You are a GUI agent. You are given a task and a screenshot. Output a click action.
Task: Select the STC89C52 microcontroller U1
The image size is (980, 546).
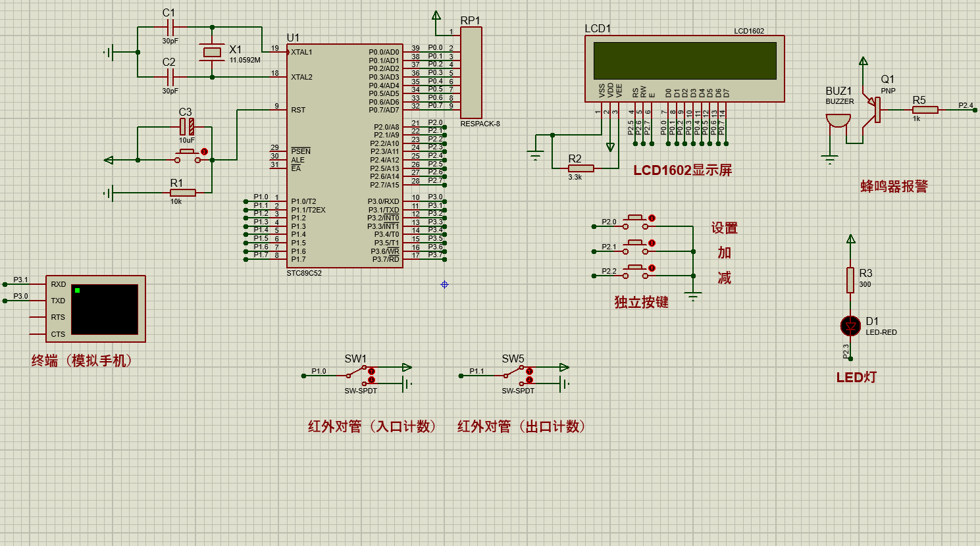coord(344,156)
